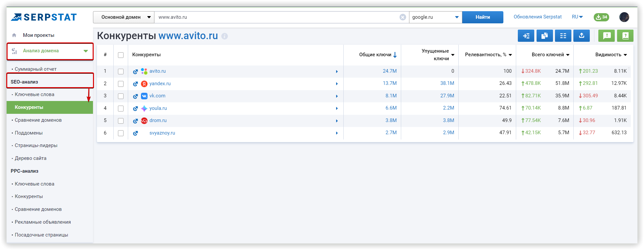Open the RU language dropdown

[577, 17]
